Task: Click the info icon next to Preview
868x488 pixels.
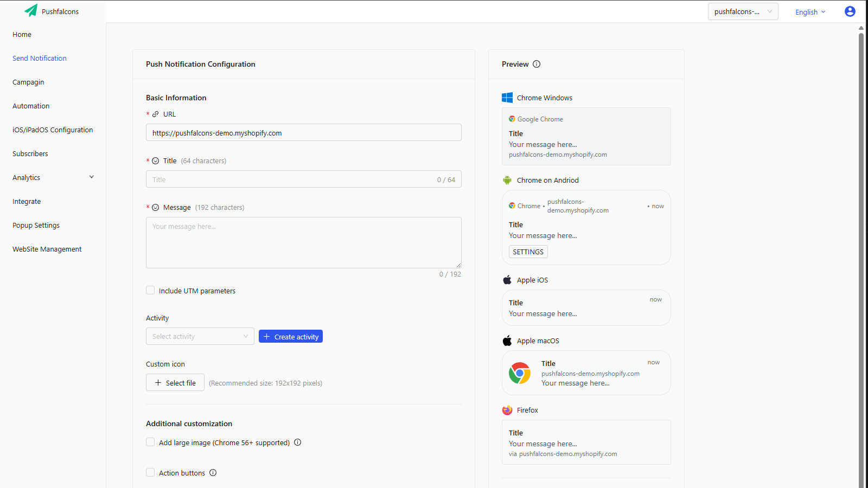Action: (x=537, y=64)
